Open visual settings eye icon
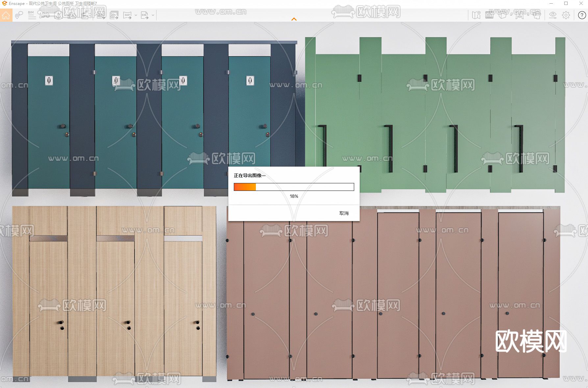Screen dimensions: 588x388 (553, 15)
